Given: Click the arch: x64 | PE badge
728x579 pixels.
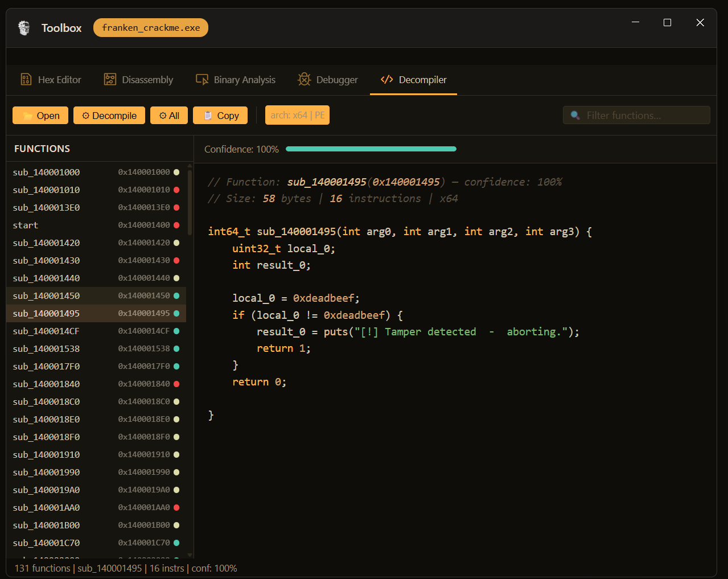Looking at the screenshot, I should pos(297,115).
